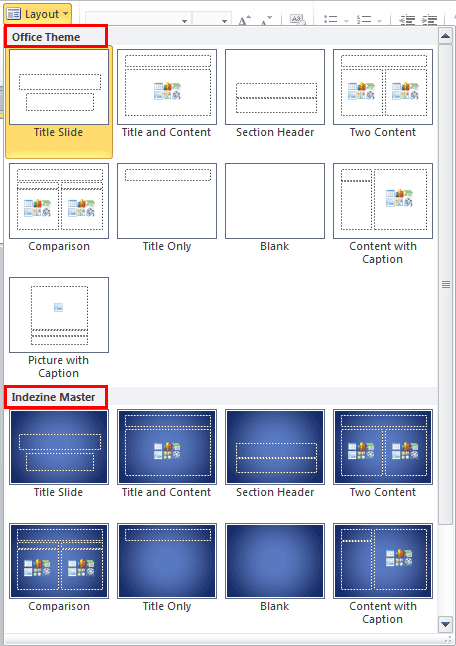This screenshot has height=646, width=456.
Task: Click the Clear Formatting icon
Action: pyautogui.click(x=297, y=20)
